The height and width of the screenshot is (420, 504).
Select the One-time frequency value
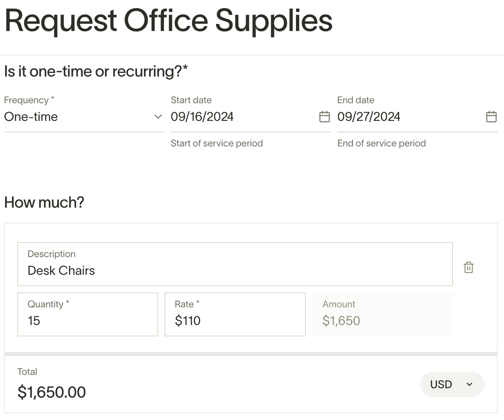point(31,117)
